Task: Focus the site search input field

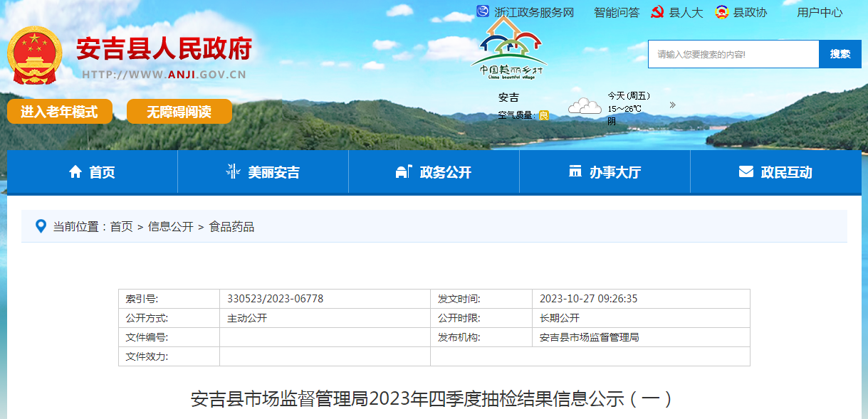Action: 733,54
